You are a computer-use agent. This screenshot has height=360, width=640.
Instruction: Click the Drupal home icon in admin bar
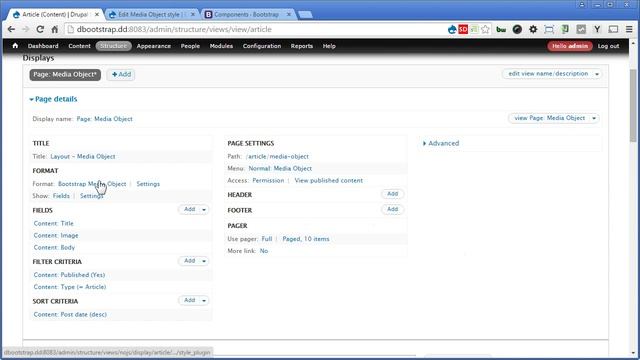click(x=15, y=46)
